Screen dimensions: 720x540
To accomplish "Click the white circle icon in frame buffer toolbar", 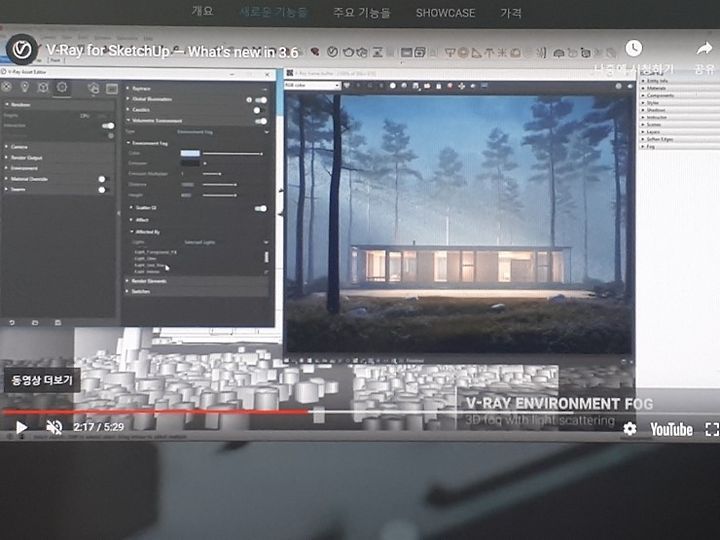I will tap(393, 86).
